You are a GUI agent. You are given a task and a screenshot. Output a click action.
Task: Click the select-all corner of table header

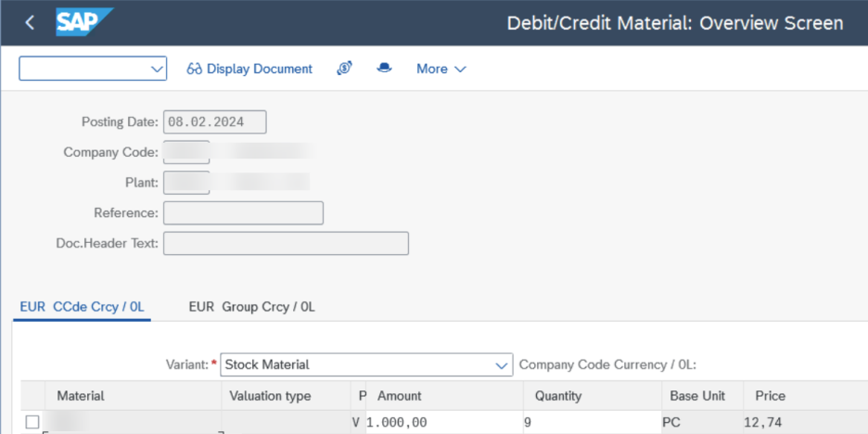click(x=32, y=396)
